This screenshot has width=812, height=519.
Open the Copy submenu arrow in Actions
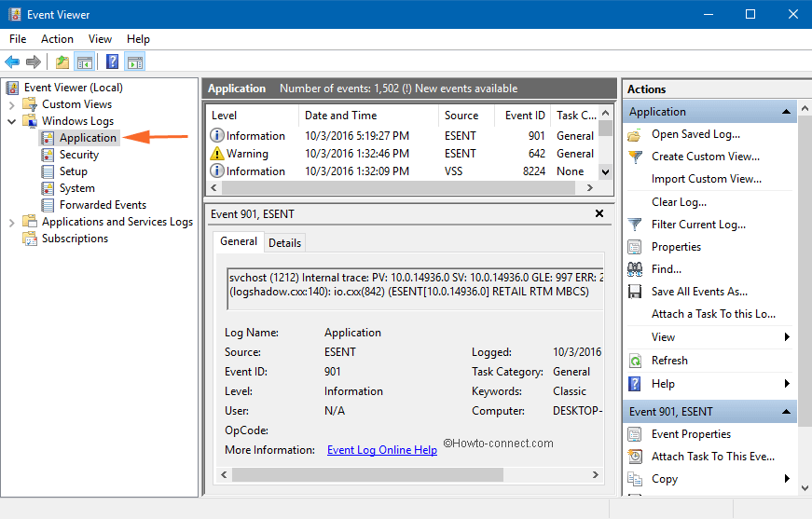point(787,478)
